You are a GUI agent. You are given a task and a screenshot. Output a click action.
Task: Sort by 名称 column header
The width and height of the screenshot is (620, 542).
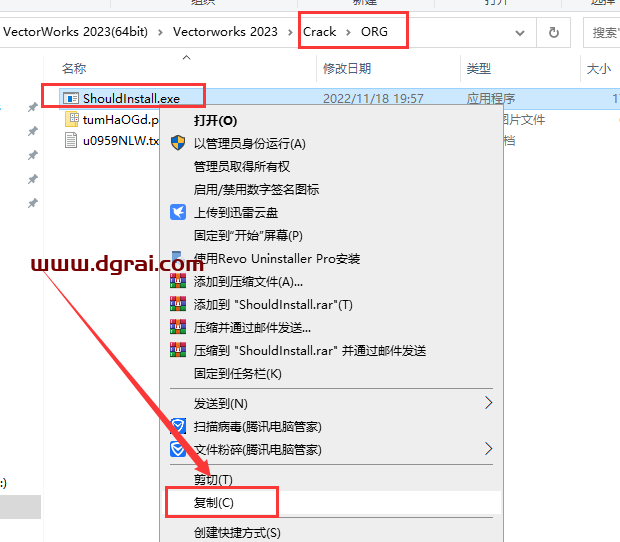click(x=74, y=68)
